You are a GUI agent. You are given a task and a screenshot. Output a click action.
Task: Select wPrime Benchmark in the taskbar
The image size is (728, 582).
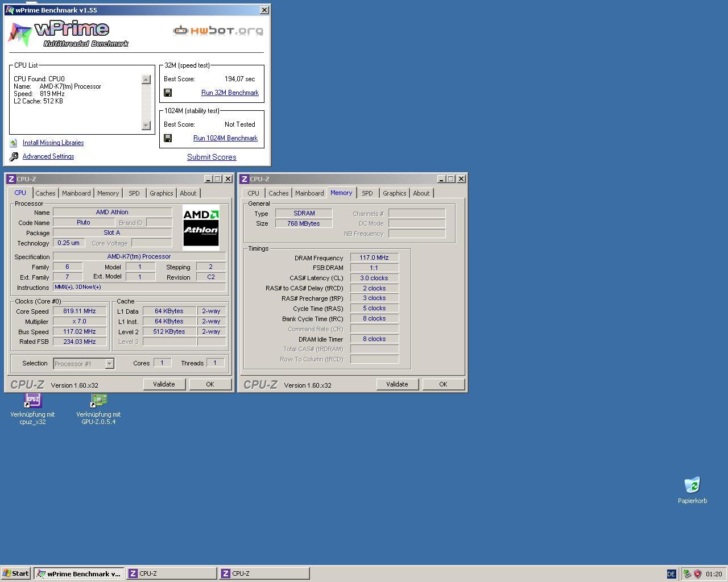coord(78,573)
